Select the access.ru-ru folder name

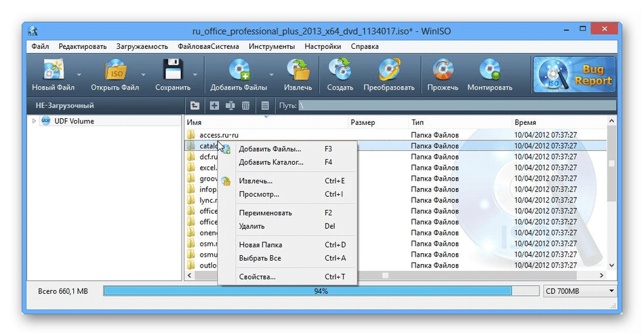click(x=219, y=135)
